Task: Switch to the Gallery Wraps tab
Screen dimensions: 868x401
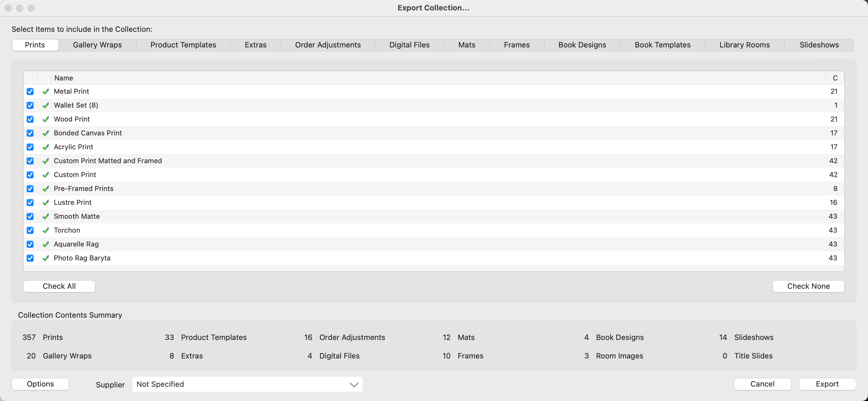Action: pos(97,45)
